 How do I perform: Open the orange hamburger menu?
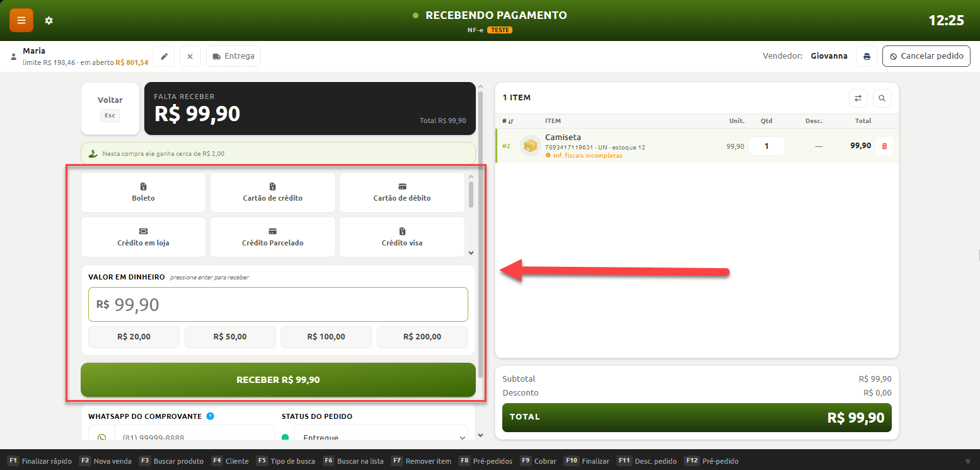point(21,20)
